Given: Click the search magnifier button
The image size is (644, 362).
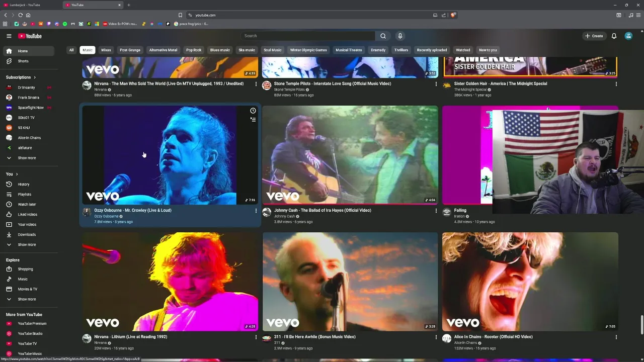Looking at the screenshot, I should [x=383, y=36].
